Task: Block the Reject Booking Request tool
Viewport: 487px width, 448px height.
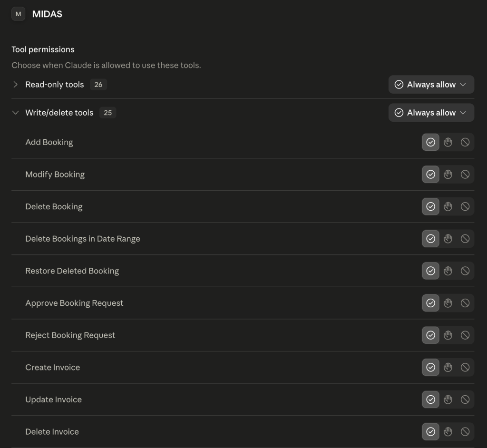Action: coord(465,335)
